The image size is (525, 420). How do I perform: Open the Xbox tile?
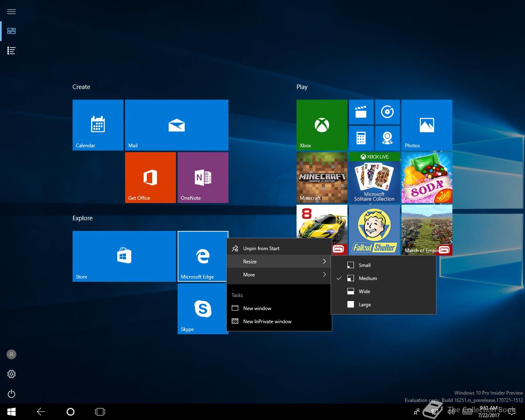click(322, 125)
